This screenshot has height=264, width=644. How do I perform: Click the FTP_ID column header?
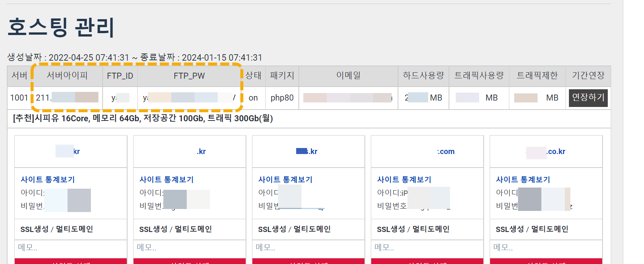click(120, 76)
